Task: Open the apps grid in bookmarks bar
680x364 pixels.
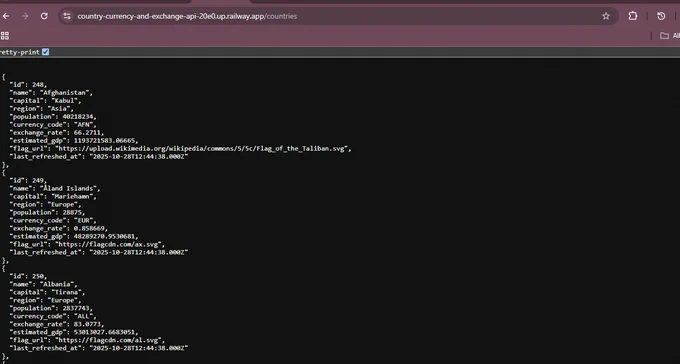Action: click(x=5, y=36)
